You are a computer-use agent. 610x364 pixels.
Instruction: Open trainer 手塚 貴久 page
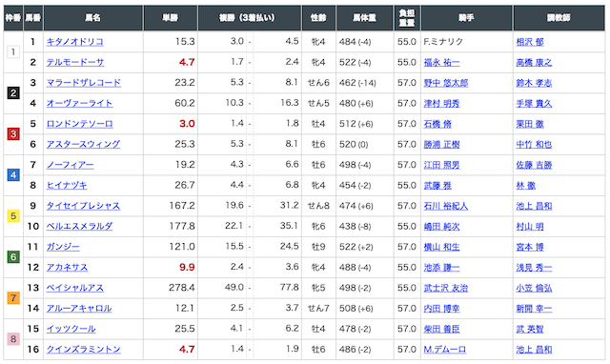pyautogui.click(x=534, y=104)
